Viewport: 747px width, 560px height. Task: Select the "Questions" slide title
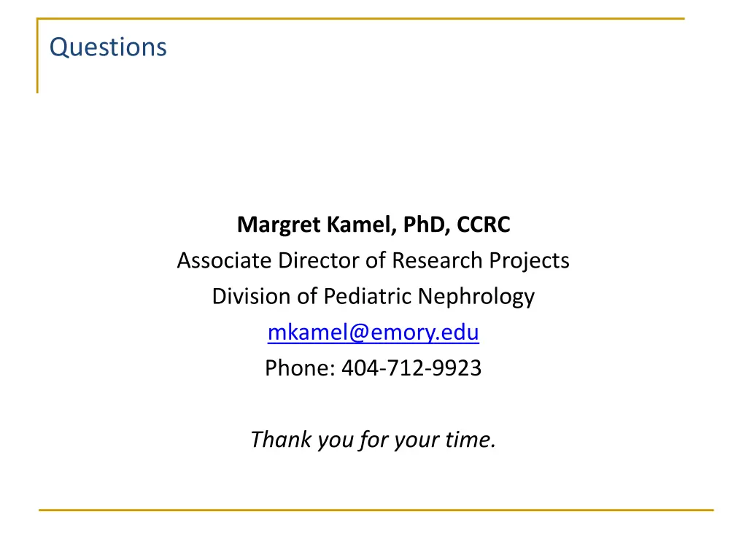(x=108, y=47)
